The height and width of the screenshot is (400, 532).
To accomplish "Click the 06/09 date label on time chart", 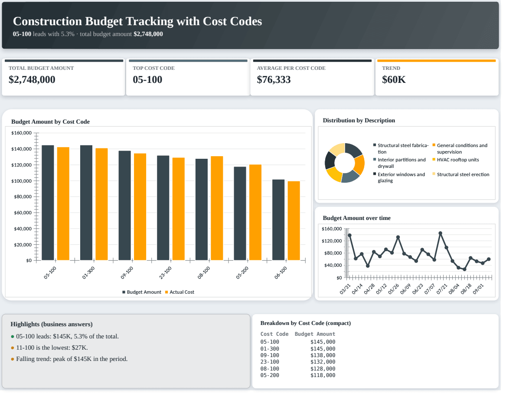I will tap(405, 289).
